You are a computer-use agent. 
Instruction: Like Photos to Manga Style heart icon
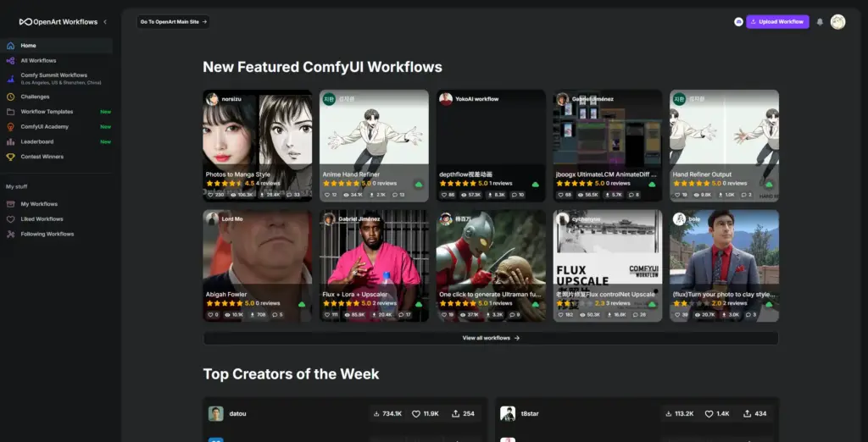210,195
